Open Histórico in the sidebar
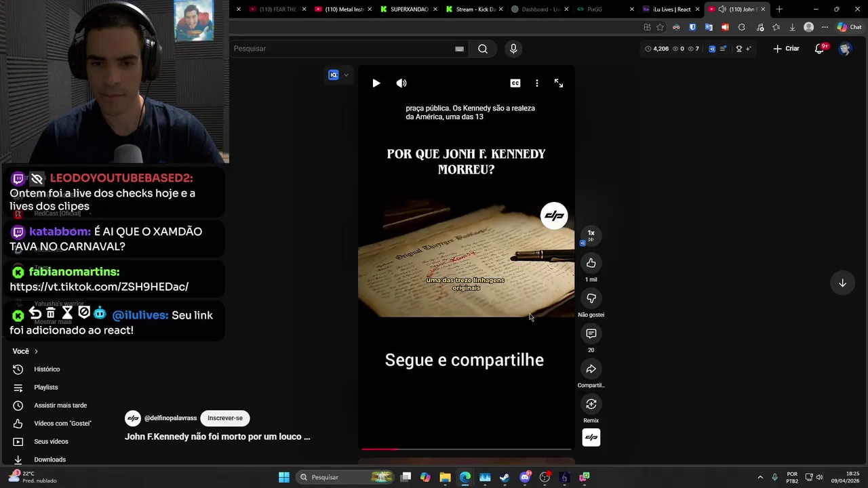 pyautogui.click(x=47, y=369)
